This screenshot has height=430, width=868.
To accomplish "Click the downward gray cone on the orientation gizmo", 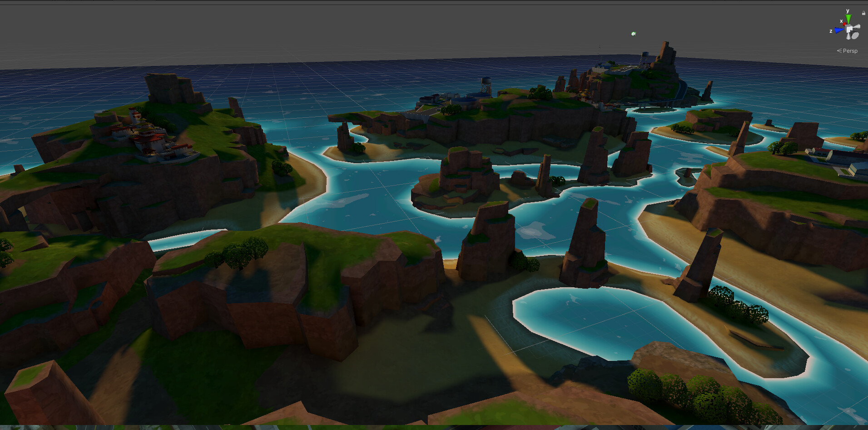I will 848,36.
